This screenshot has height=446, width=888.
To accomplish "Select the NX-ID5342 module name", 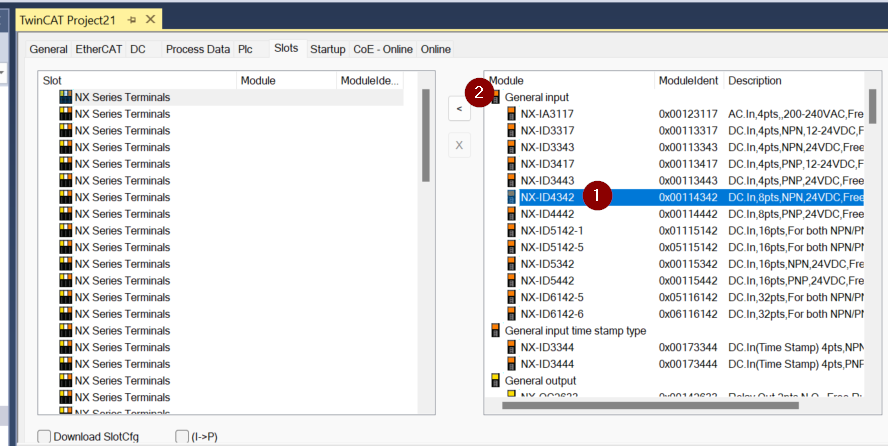I will pos(547,264).
